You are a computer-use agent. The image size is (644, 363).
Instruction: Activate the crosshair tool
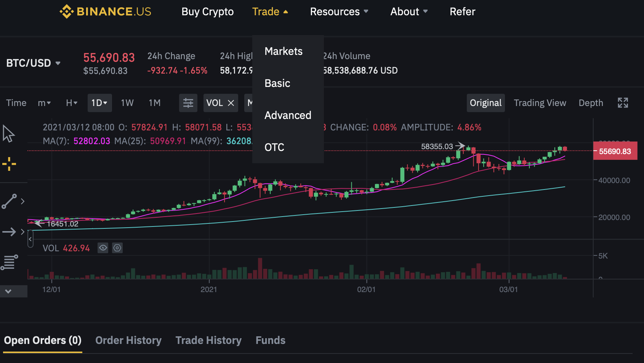(x=9, y=164)
